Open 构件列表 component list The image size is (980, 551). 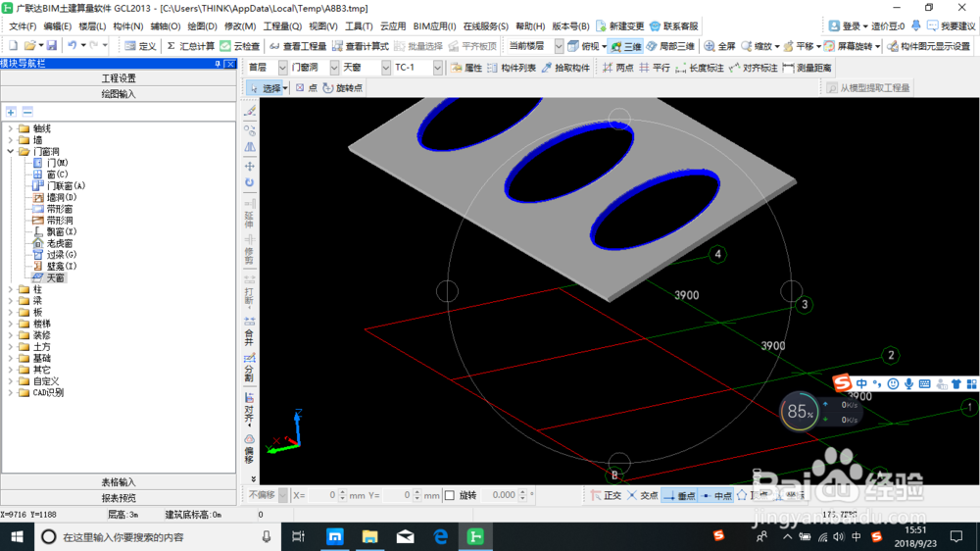coord(512,68)
